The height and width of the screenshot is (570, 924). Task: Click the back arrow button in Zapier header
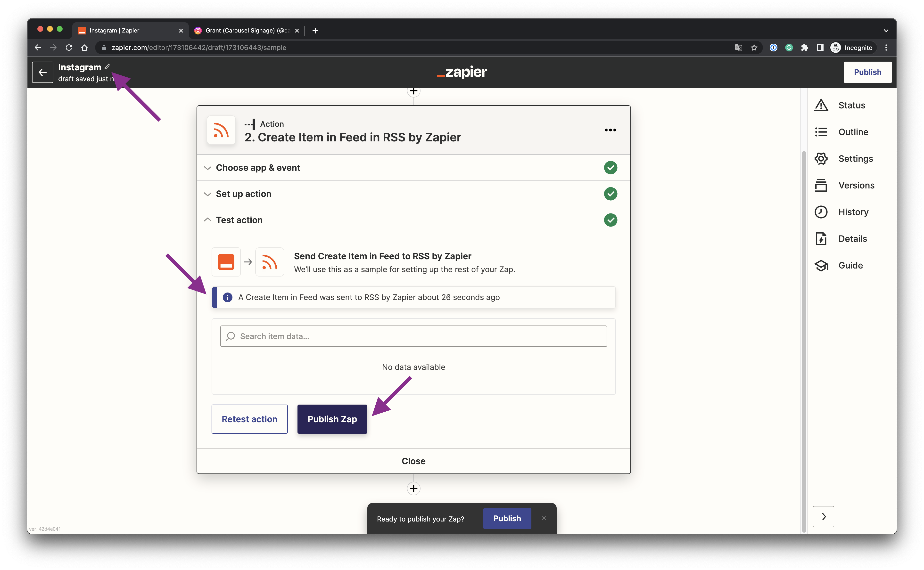42,72
